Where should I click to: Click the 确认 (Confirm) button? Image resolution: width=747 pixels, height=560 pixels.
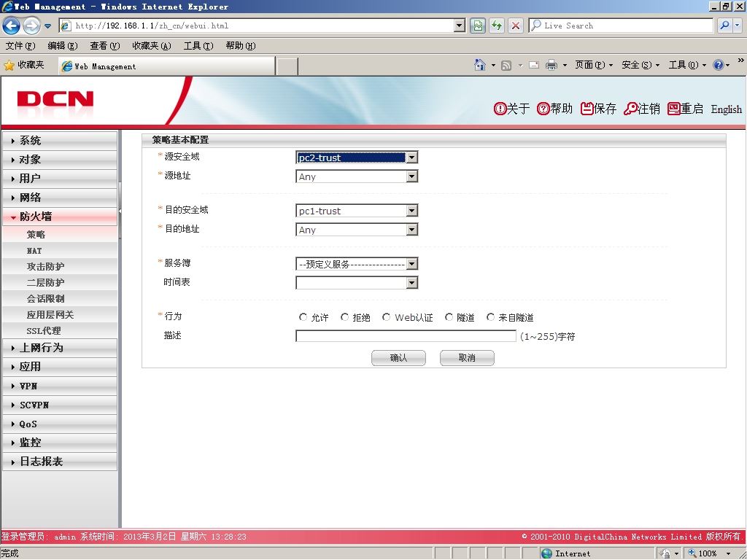[398, 357]
